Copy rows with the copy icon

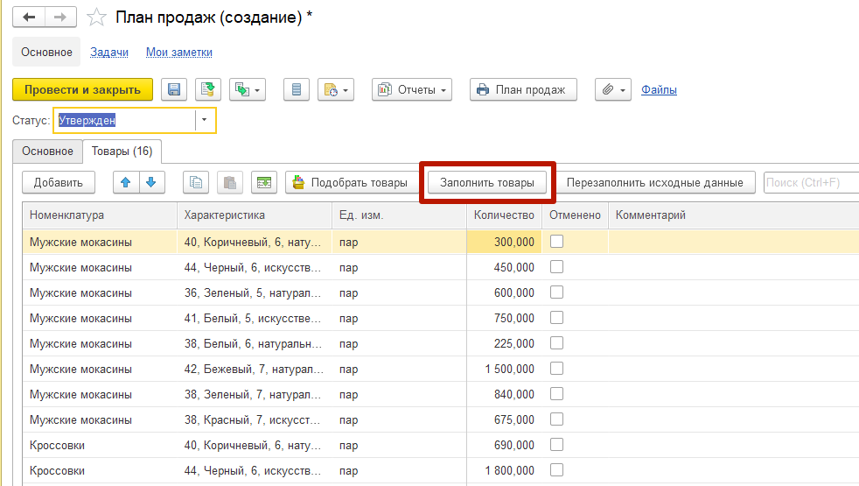(196, 182)
